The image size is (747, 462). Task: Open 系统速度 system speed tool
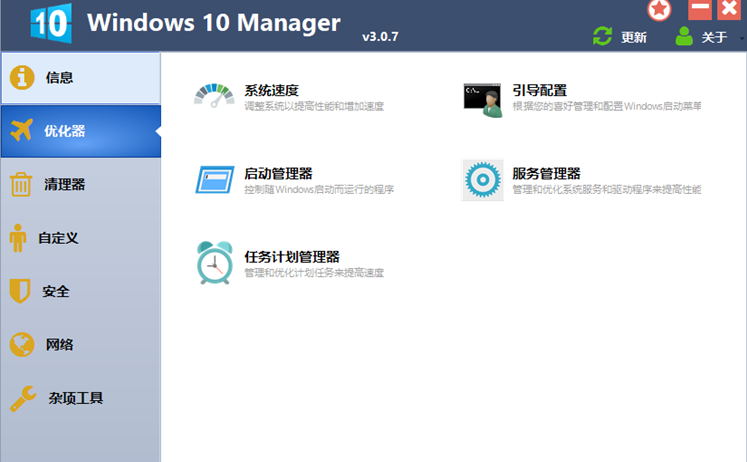click(x=272, y=90)
